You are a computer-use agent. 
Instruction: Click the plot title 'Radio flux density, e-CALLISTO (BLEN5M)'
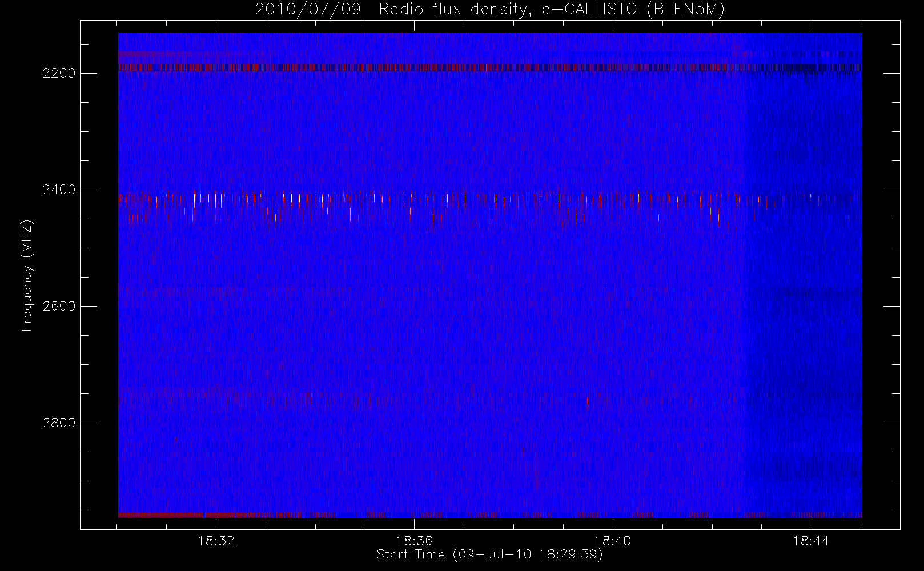(x=552, y=10)
